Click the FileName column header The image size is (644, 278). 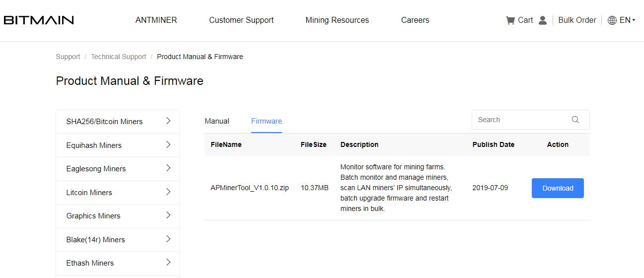click(226, 144)
